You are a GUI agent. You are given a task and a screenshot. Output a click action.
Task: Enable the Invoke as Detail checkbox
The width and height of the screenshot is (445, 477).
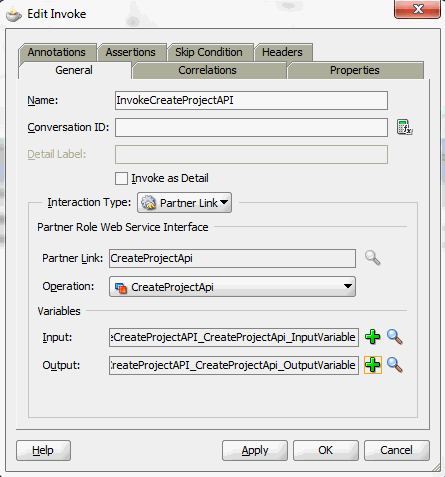click(x=121, y=178)
